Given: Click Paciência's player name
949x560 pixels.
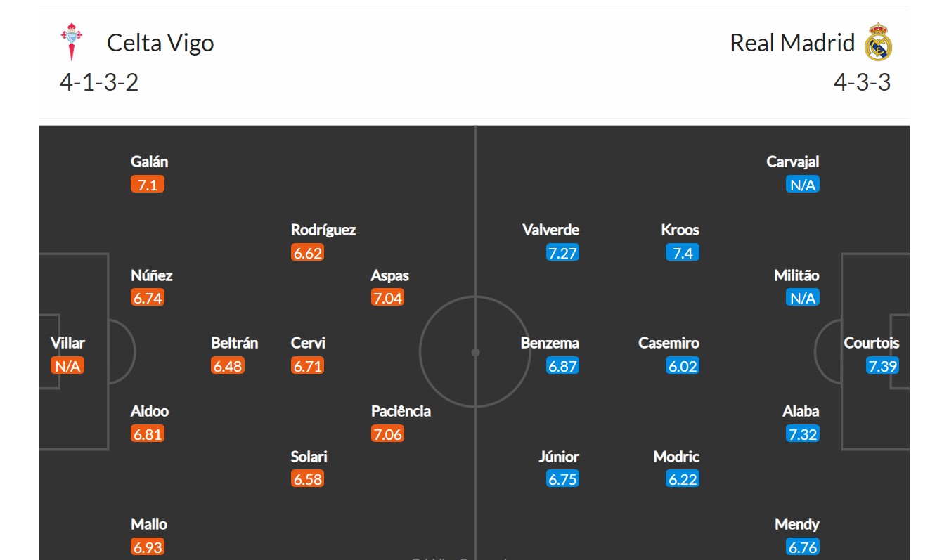Looking at the screenshot, I should click(401, 411).
